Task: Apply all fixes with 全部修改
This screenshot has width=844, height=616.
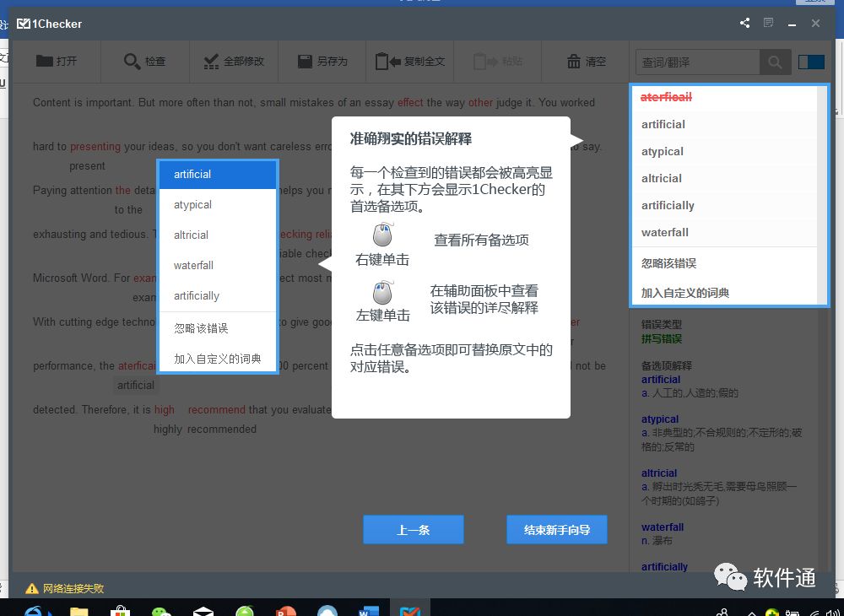Action: click(x=234, y=62)
